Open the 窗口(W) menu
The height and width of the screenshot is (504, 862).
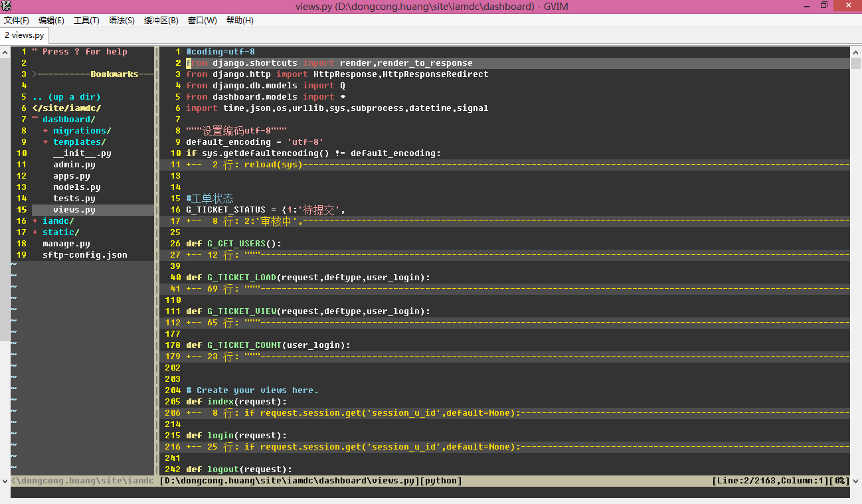point(201,21)
